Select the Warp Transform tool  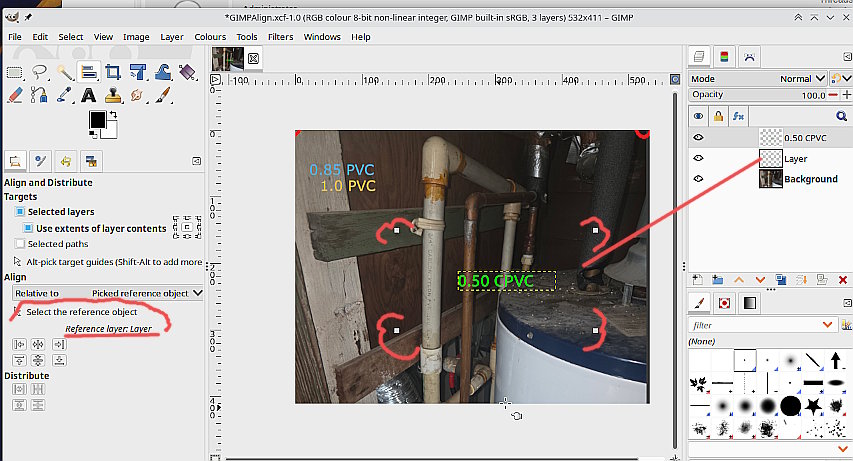click(163, 72)
